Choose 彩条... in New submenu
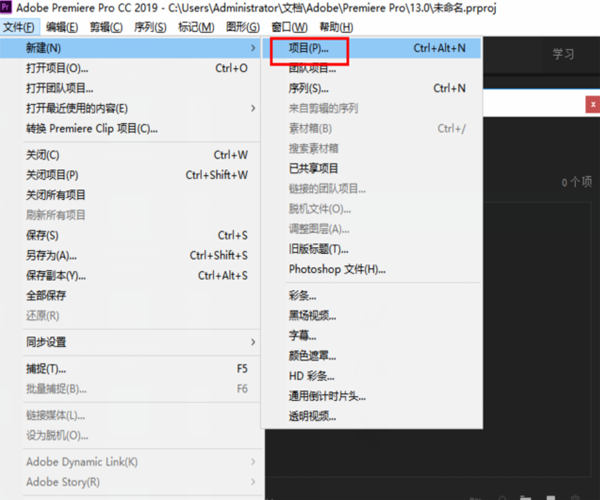Image resolution: width=600 pixels, height=500 pixels. 372,295
